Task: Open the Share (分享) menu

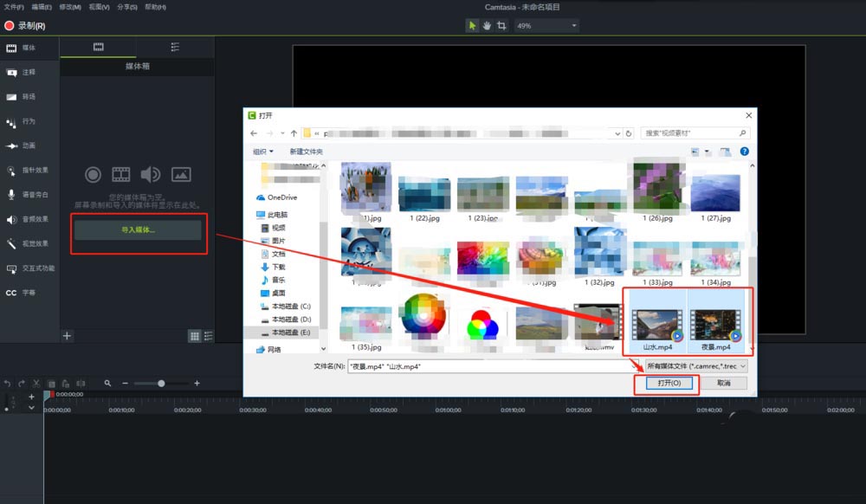Action: (127, 7)
